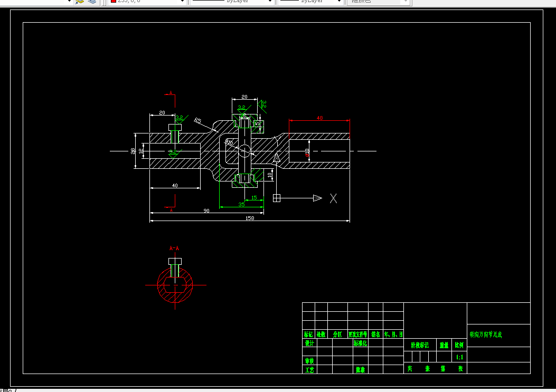Select the 20 dimension above left bolt

click(162, 113)
